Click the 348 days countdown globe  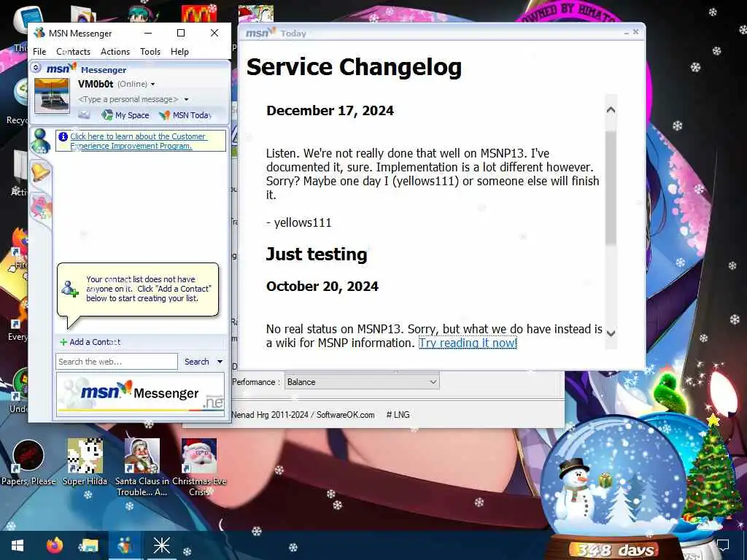coord(614,486)
